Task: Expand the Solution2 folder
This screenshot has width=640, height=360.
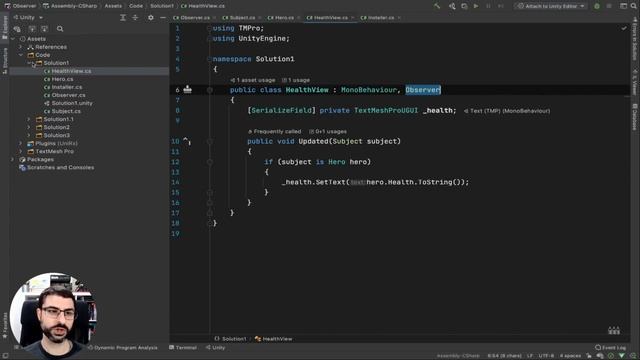Action: coord(29,127)
